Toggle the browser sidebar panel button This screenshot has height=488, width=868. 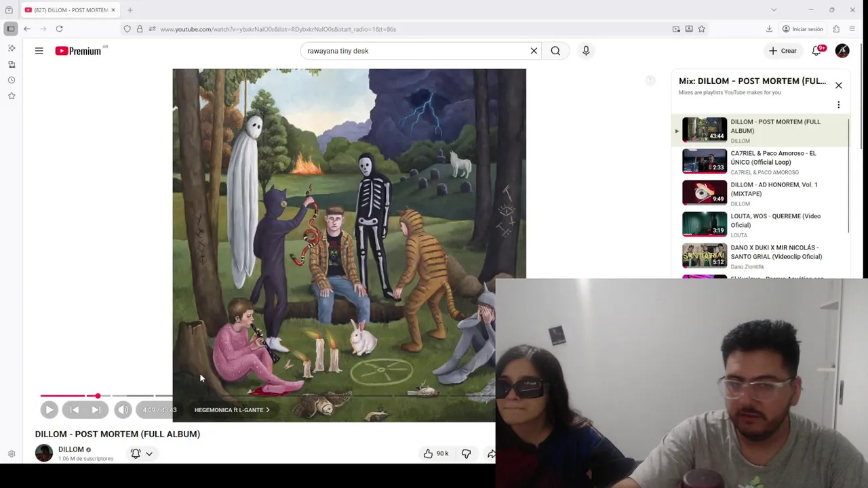(10, 29)
